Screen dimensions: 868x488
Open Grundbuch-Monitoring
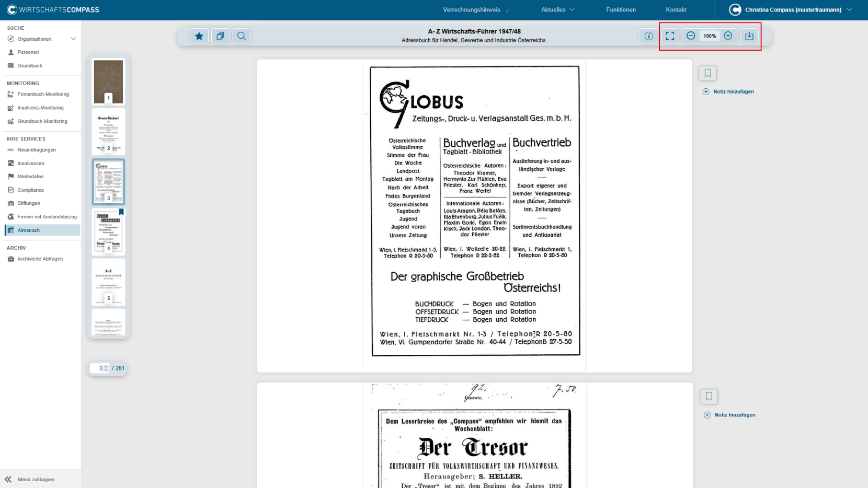(42, 121)
